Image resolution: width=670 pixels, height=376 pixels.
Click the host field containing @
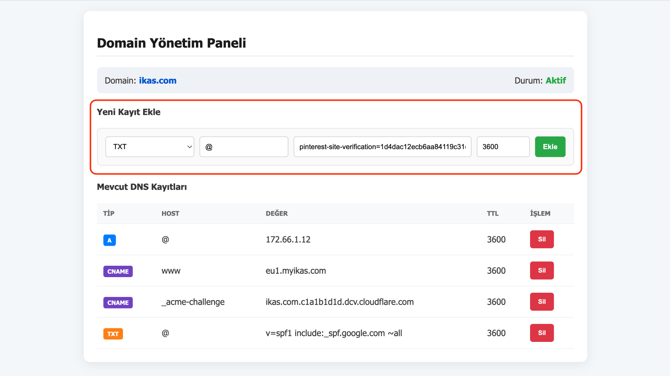click(244, 147)
